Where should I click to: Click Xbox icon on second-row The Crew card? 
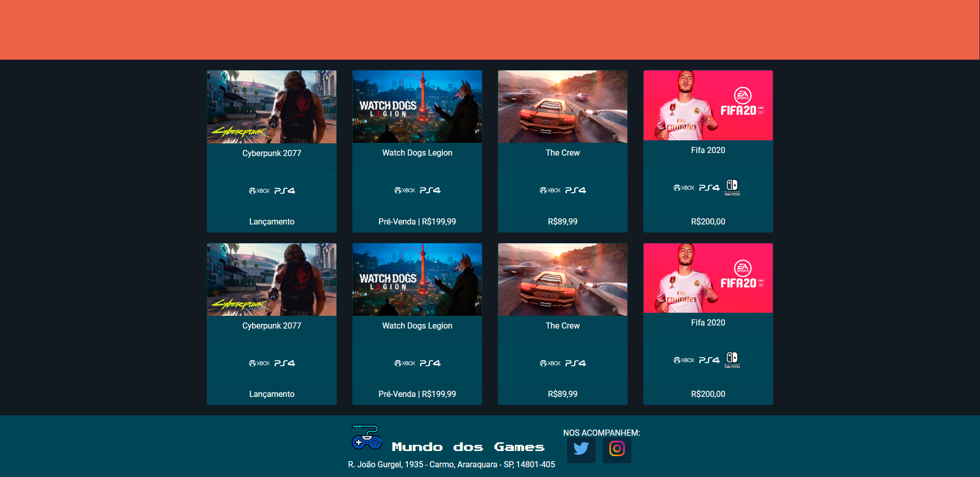tap(550, 363)
